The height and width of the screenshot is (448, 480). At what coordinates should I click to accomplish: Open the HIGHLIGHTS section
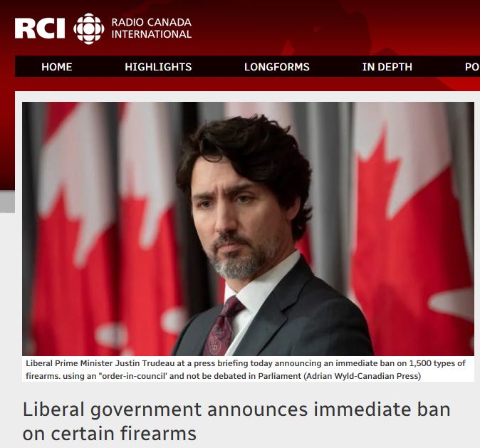158,67
